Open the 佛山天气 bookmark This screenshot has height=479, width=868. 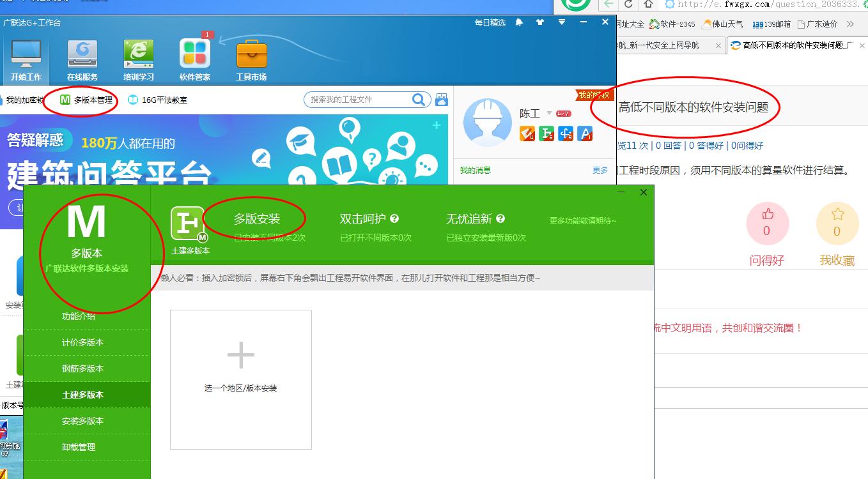coord(722,24)
